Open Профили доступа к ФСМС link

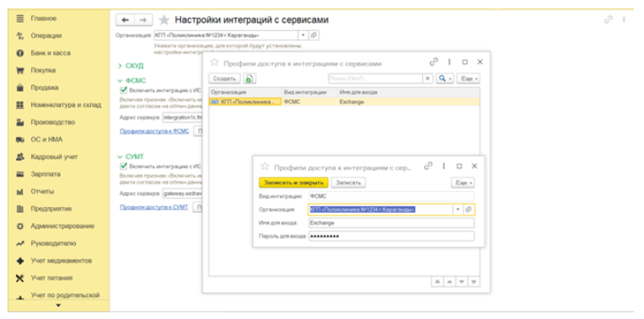click(x=154, y=131)
